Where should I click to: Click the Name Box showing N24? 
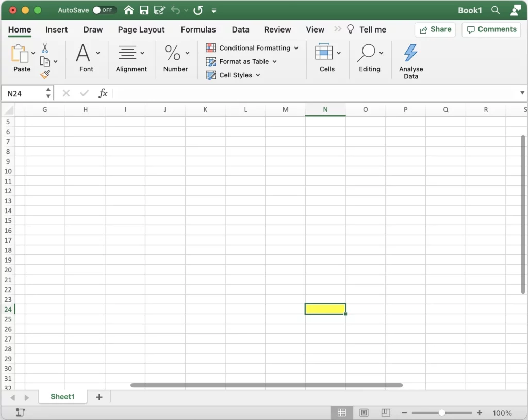(23, 93)
